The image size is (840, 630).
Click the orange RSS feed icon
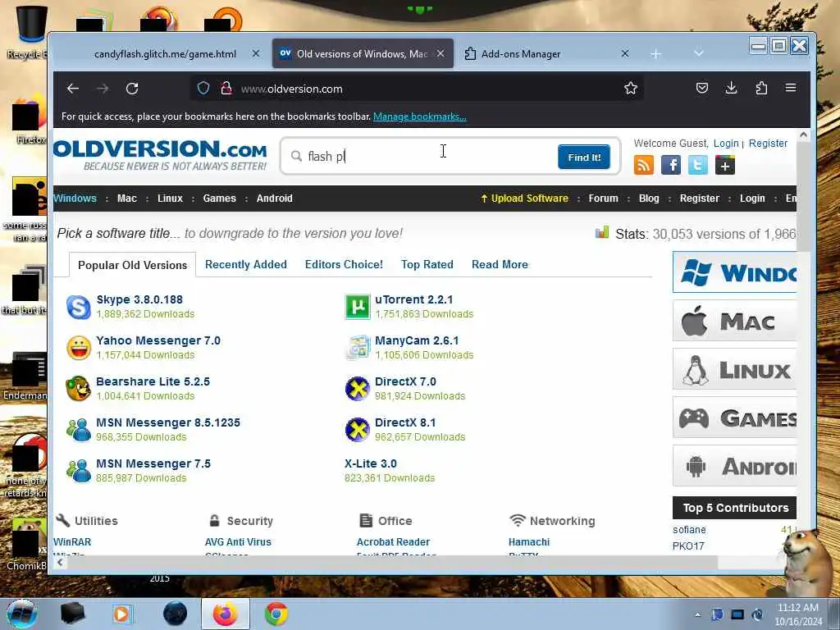click(643, 165)
